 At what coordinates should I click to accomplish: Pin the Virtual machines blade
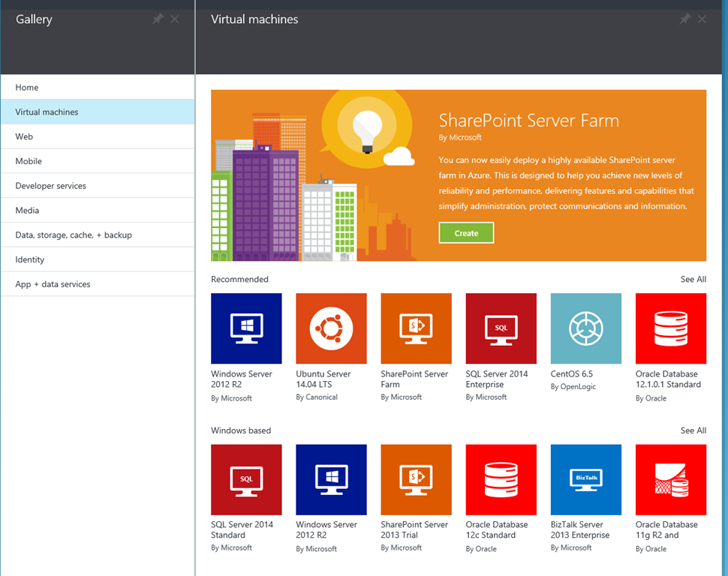point(684,19)
